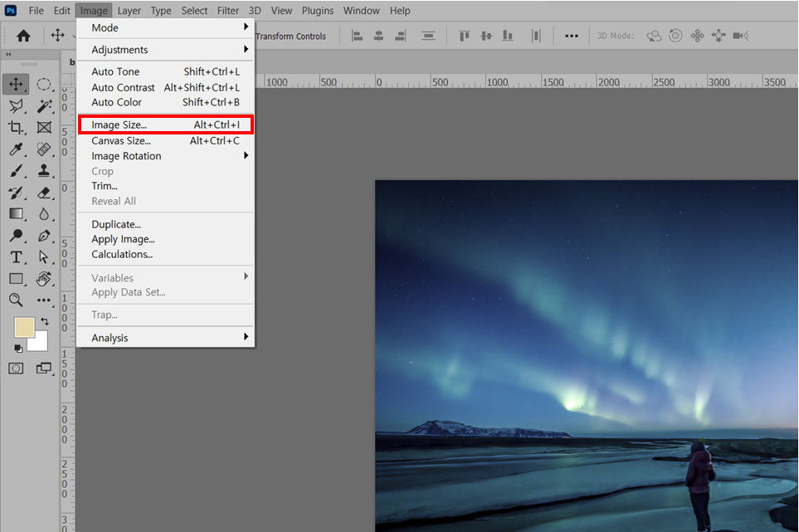799x532 pixels.
Task: Select the Blur tool
Action: (x=44, y=214)
